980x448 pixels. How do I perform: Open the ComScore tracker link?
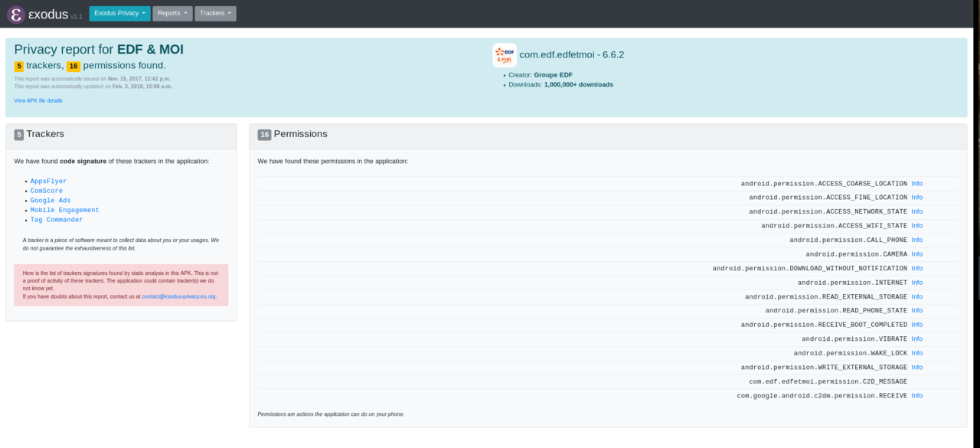(46, 191)
